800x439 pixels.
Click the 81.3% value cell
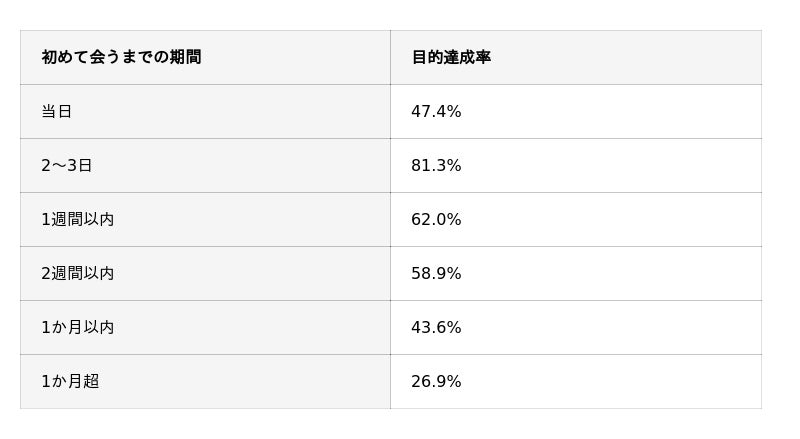click(x=576, y=165)
